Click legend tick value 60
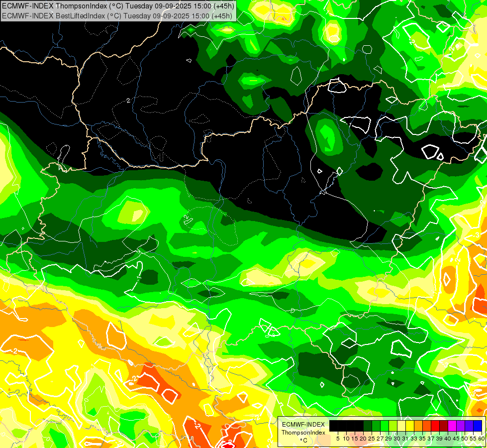 [x=481, y=439]
